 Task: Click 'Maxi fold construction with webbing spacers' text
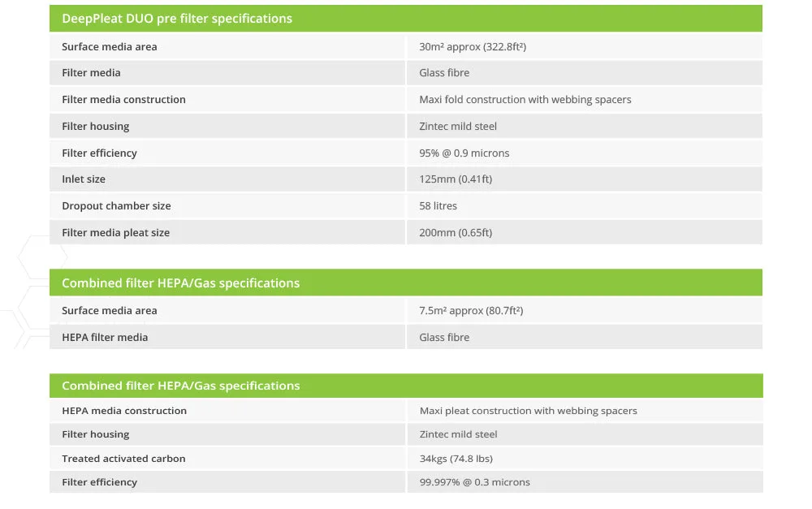525,99
